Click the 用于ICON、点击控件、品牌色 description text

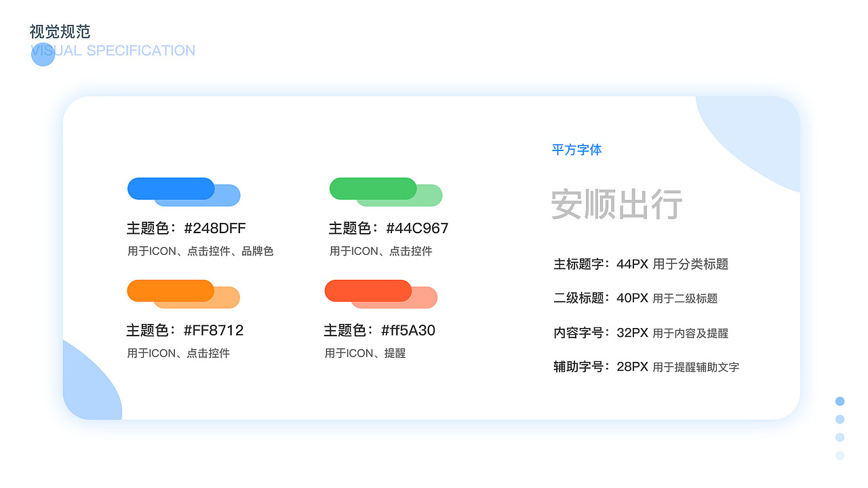click(x=201, y=251)
